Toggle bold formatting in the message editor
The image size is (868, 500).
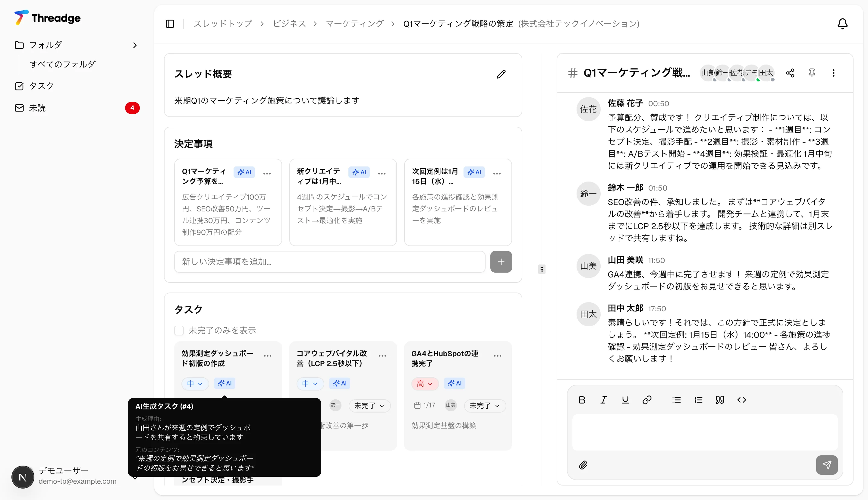[581, 400]
